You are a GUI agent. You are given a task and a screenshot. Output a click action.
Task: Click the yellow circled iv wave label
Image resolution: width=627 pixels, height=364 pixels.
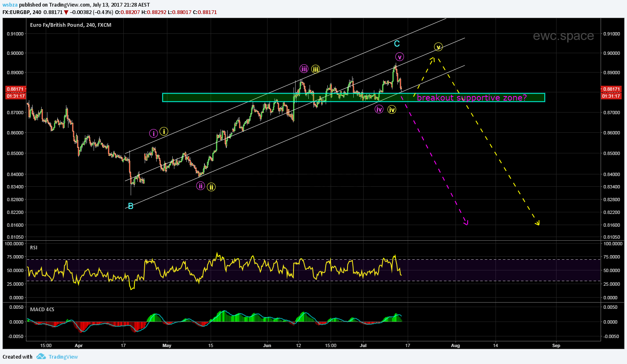coord(392,110)
